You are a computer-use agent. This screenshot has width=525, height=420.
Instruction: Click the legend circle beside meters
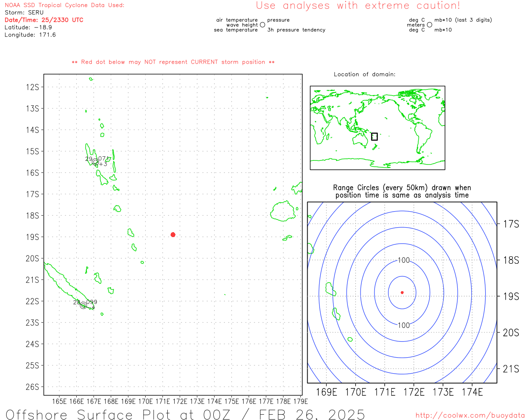(429, 25)
